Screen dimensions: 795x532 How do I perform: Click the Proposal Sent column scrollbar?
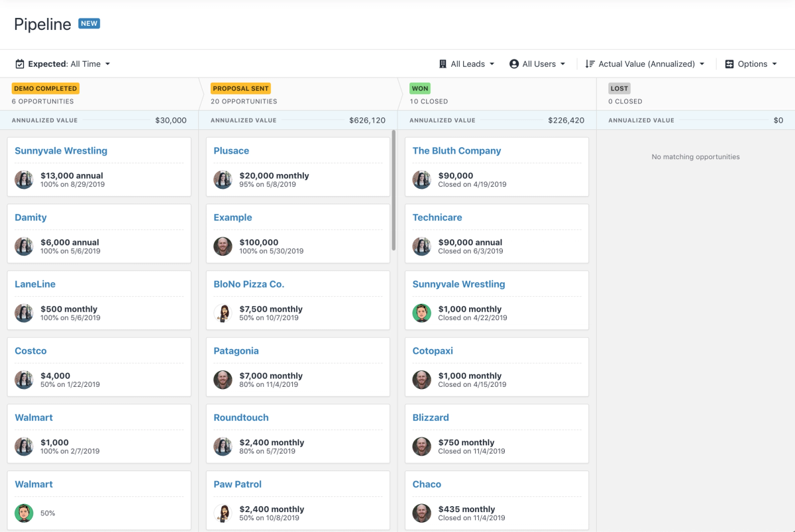(394, 190)
